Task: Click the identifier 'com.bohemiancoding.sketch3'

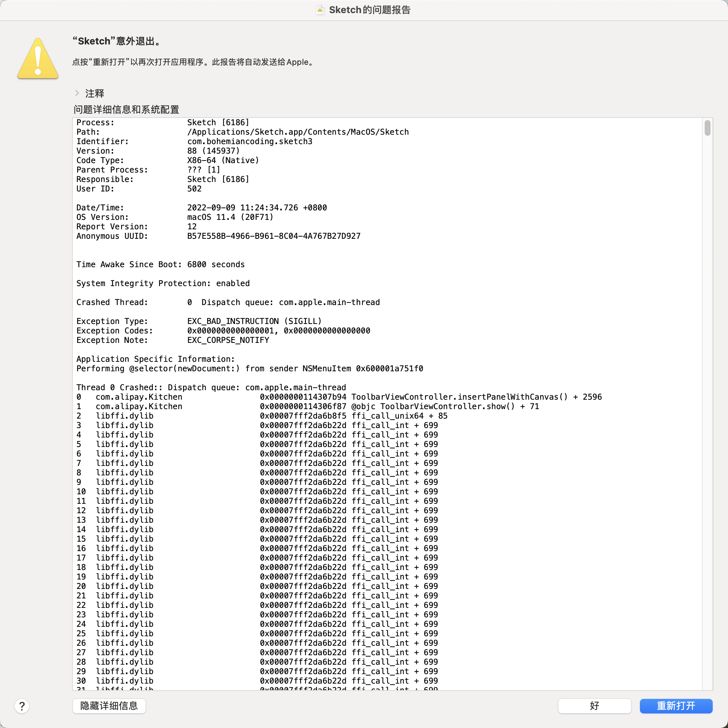Action: [250, 141]
